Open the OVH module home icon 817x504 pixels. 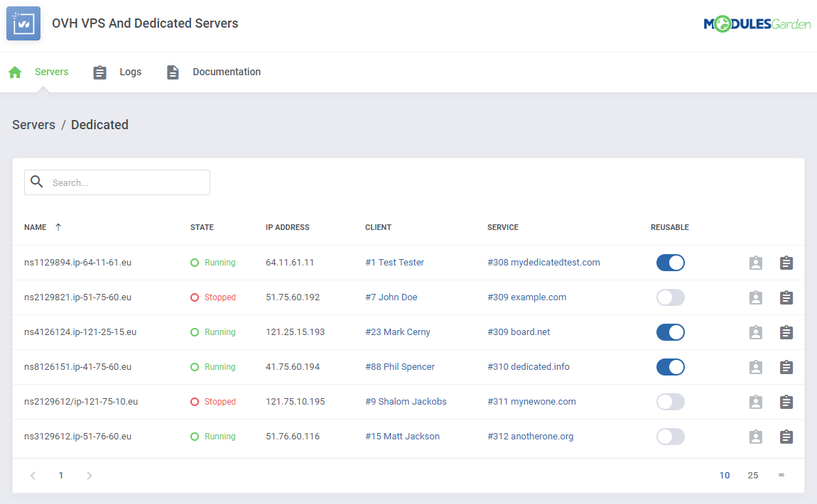click(15, 72)
